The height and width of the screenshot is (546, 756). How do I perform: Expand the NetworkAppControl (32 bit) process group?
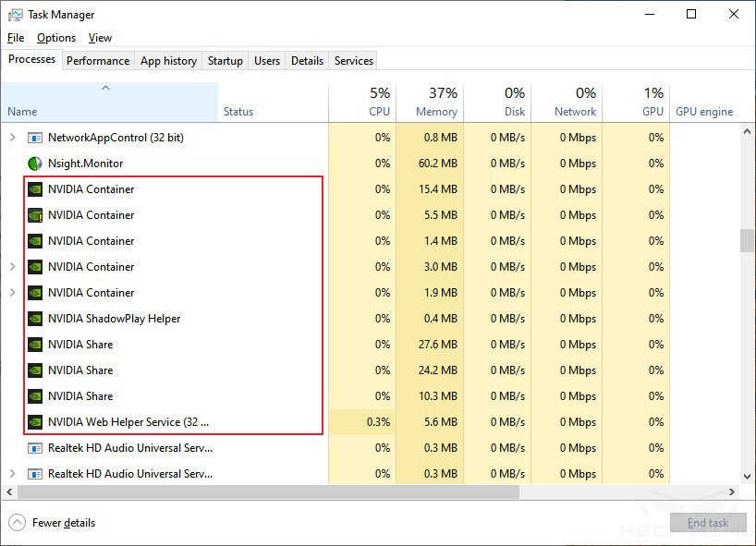coord(12,138)
